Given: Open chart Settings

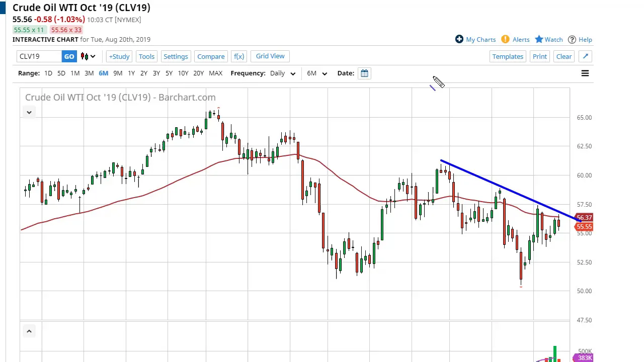Looking at the screenshot, I should pos(176,56).
